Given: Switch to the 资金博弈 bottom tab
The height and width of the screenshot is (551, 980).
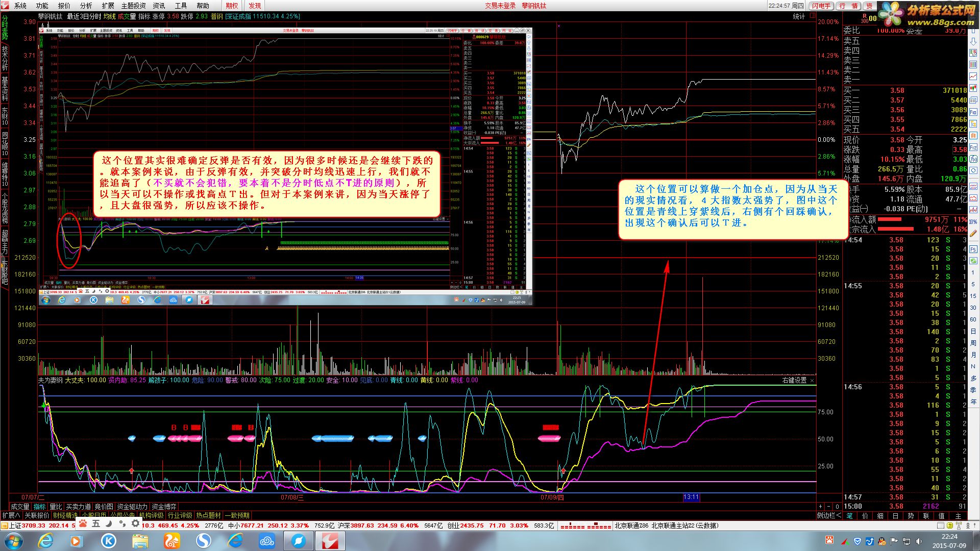Looking at the screenshot, I should click(x=164, y=507).
